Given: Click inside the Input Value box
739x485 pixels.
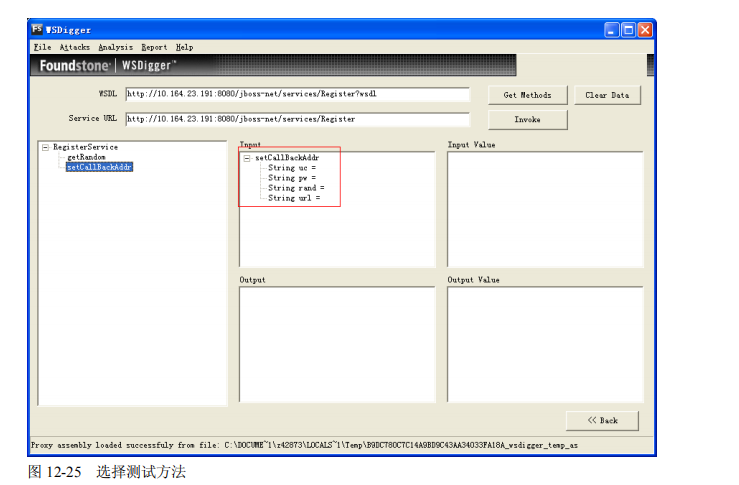Looking at the screenshot, I should click(545, 210).
